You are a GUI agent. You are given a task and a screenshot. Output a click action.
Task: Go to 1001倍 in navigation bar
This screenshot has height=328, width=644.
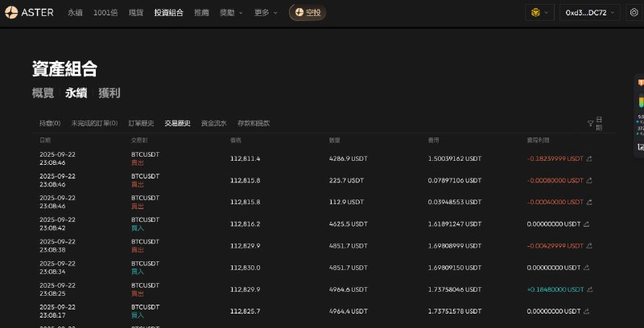click(x=105, y=13)
